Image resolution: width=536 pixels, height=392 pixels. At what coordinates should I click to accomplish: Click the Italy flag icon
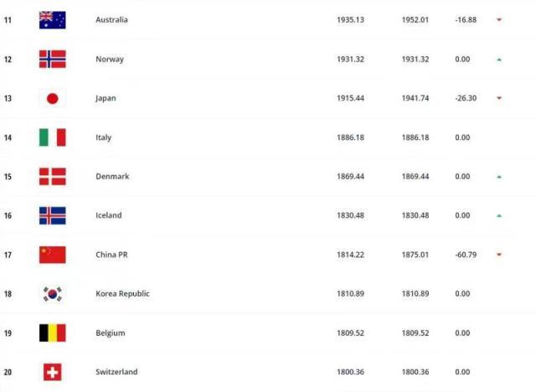point(52,137)
